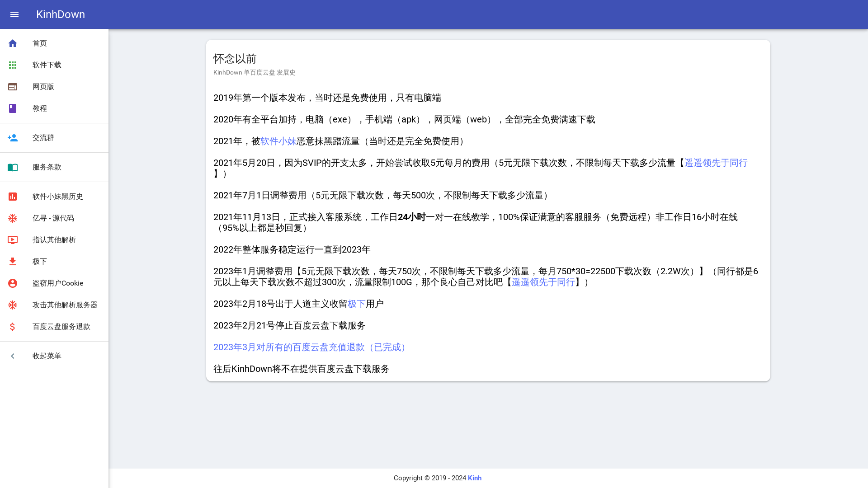
Task: Click the account icon for 盗窃用户Cookie
Action: [x=13, y=283]
